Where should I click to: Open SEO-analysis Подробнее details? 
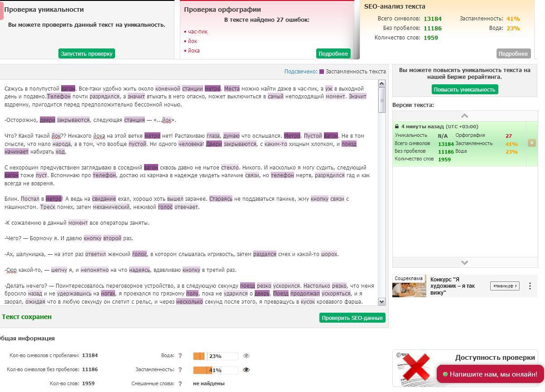[x=513, y=54]
